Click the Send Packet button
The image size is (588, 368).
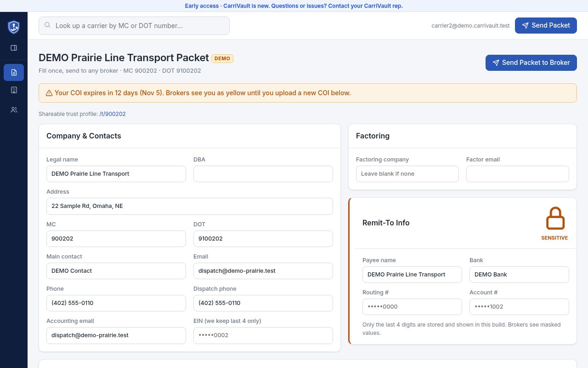(546, 25)
